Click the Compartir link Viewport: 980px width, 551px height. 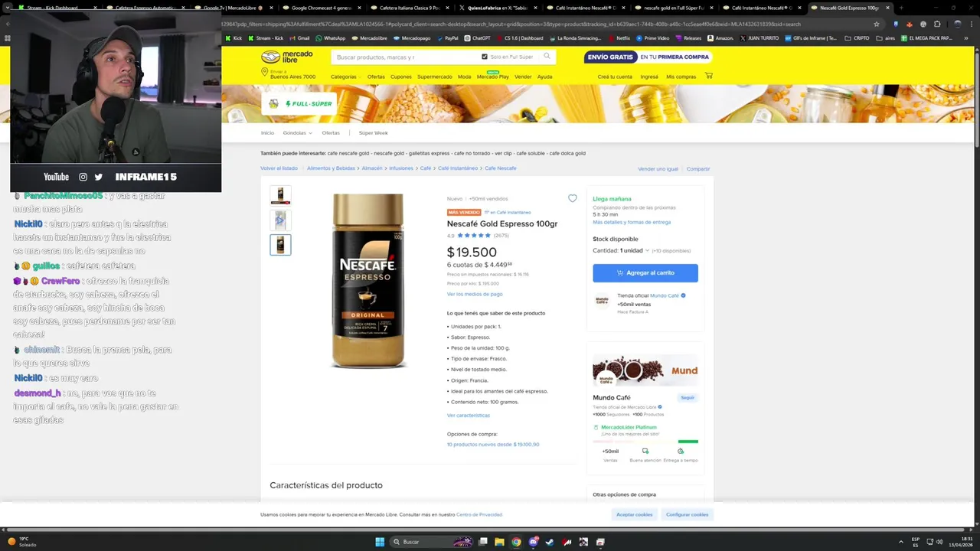point(698,168)
